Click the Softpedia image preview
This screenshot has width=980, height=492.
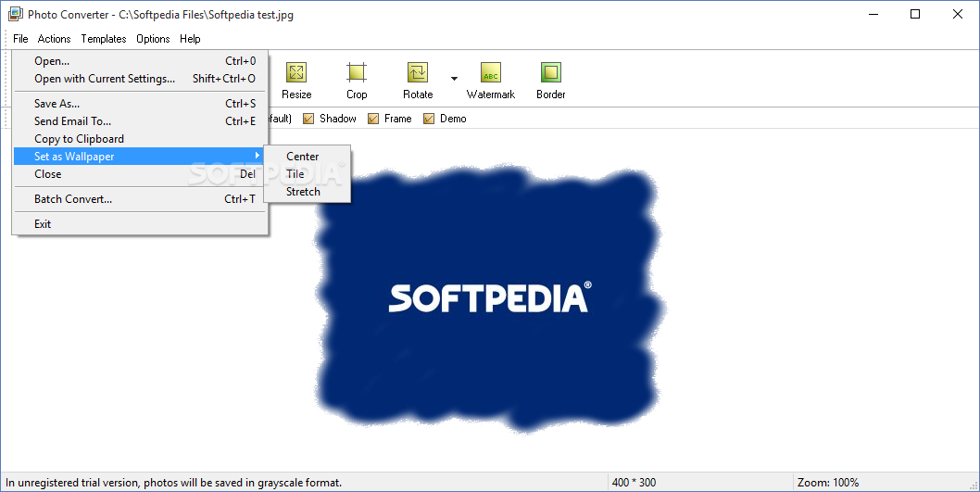click(489, 299)
